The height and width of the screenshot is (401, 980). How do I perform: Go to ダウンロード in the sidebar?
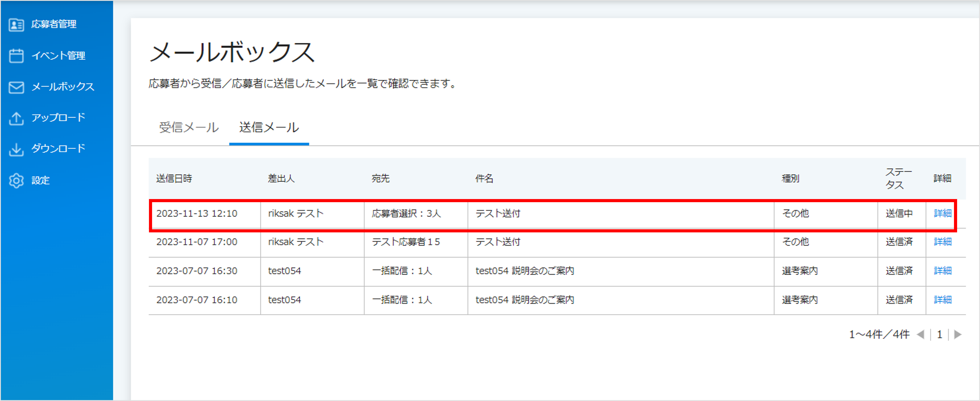58,148
